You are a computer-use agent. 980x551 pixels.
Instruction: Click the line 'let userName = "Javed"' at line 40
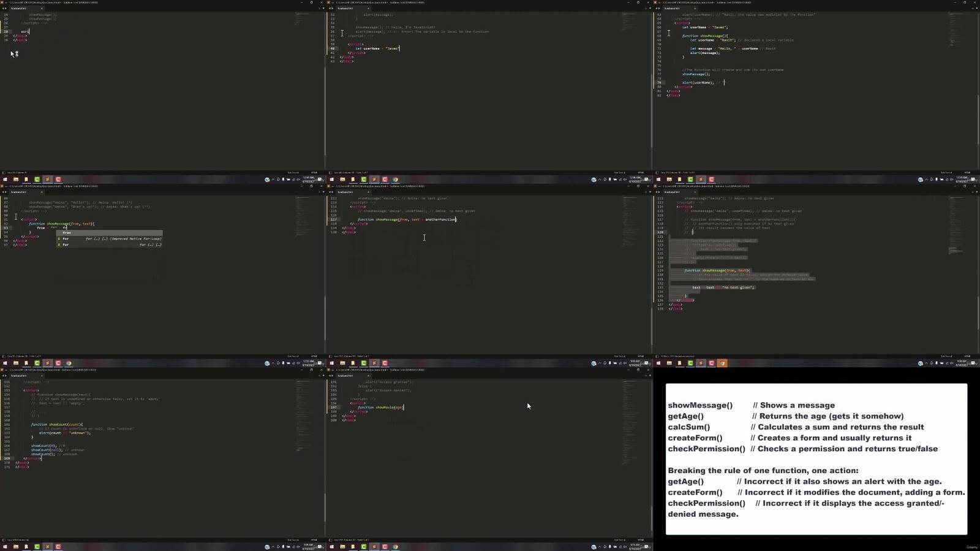[x=377, y=48]
